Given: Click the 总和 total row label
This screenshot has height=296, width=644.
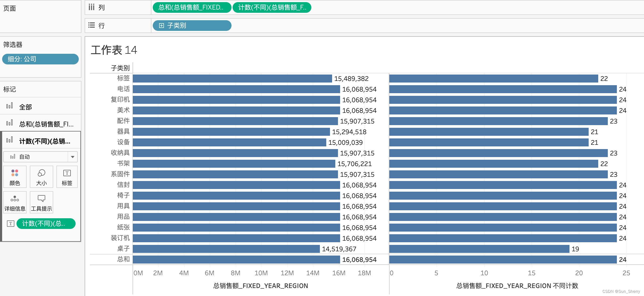Looking at the screenshot, I should pyautogui.click(x=123, y=259).
